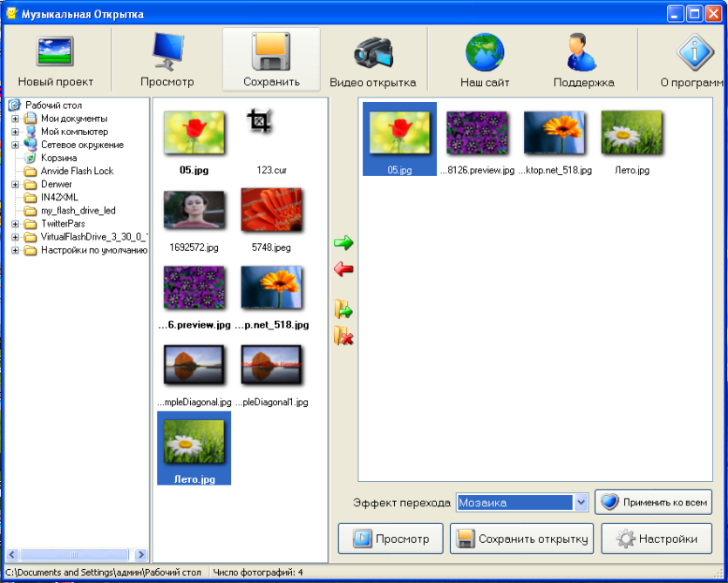Click tree scrollbar right arrow
Viewport: 728px width, 583px height.
[x=140, y=554]
